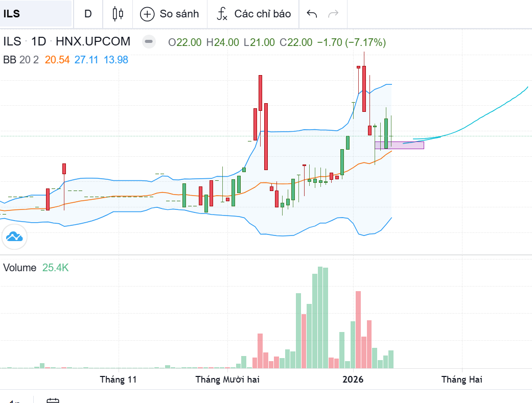Click the BB middle value 20.54
Viewport: 532px width, 403px height.
[57, 60]
